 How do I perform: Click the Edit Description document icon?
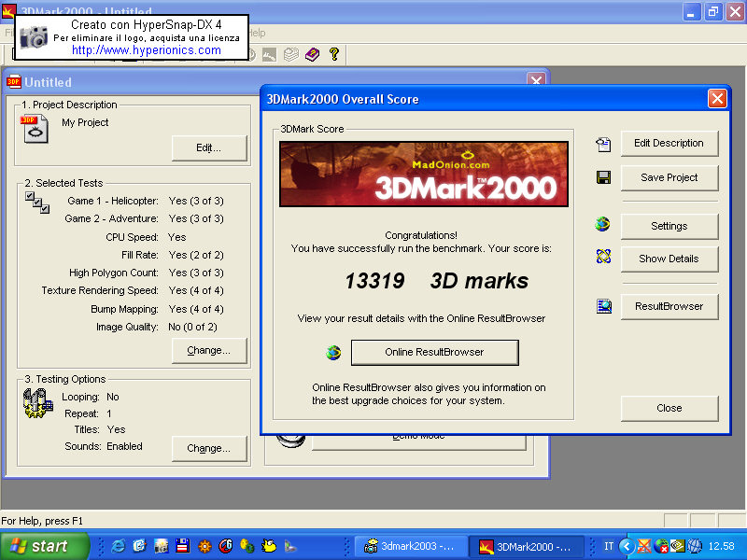603,145
